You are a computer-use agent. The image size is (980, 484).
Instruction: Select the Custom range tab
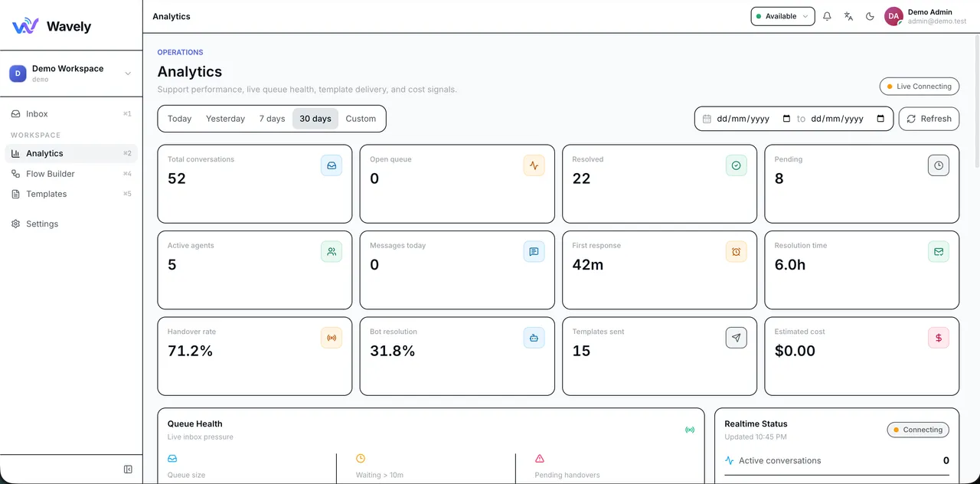(x=361, y=119)
